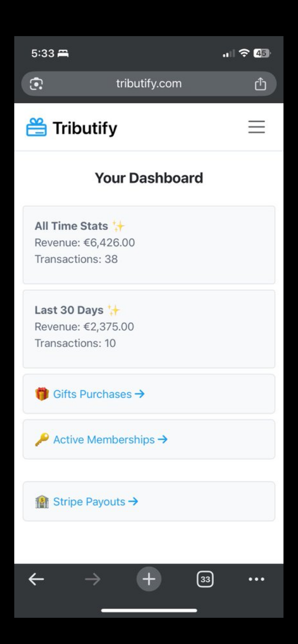The height and width of the screenshot is (644, 298).
Task: Tap the bank emoji icon
Action: (42, 502)
